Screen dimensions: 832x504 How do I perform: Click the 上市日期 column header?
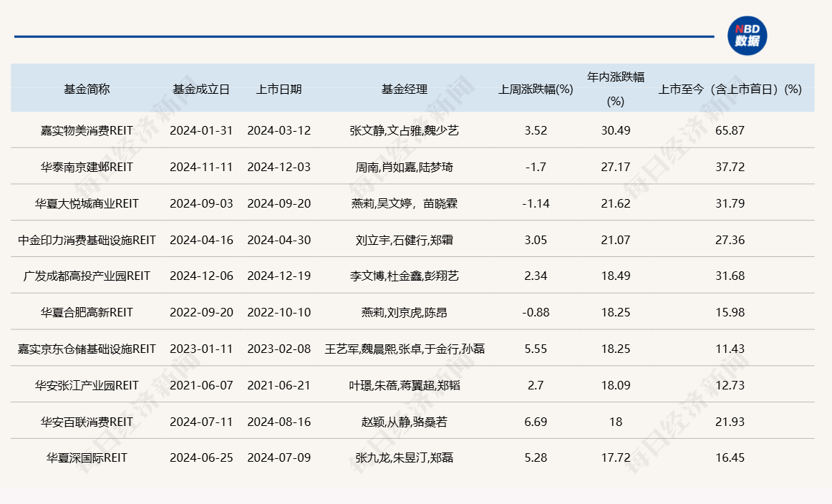279,89
